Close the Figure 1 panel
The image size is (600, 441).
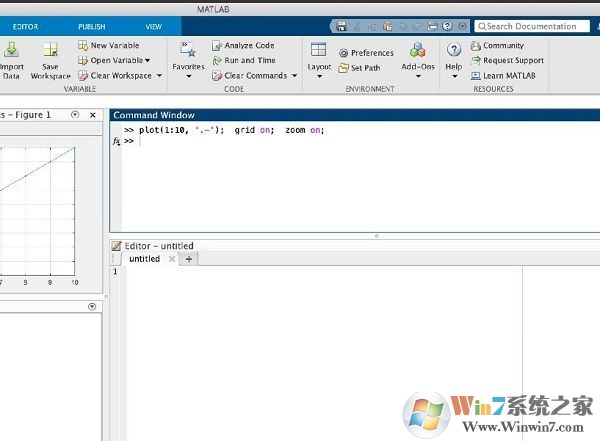coord(93,115)
